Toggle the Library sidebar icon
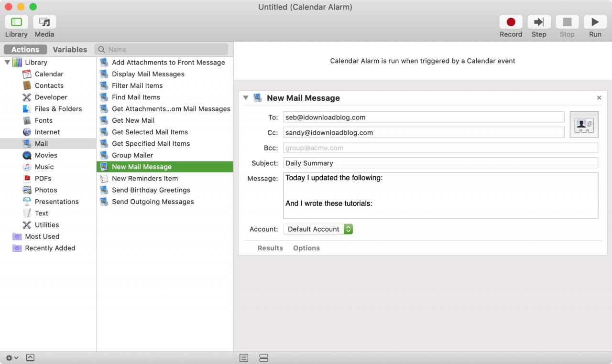 16,22
